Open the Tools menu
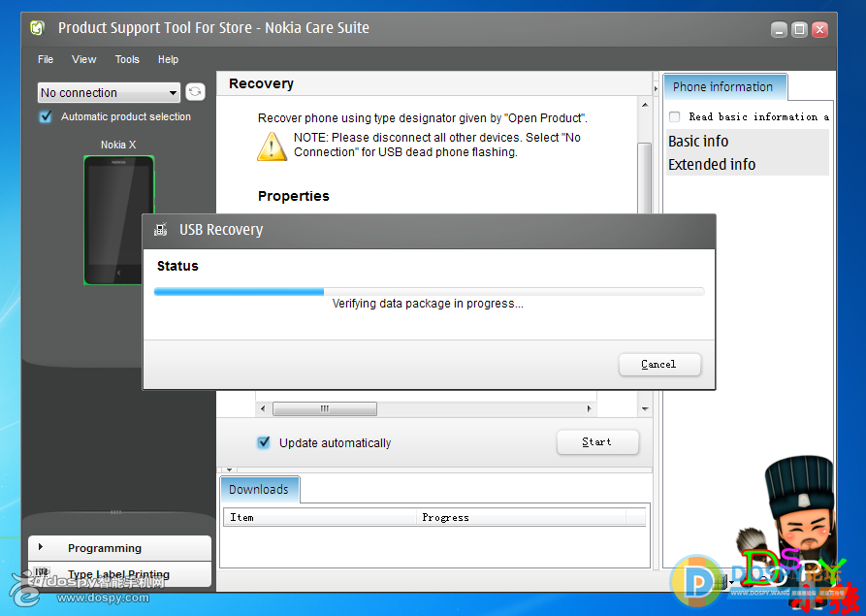866x616 pixels. tap(127, 59)
